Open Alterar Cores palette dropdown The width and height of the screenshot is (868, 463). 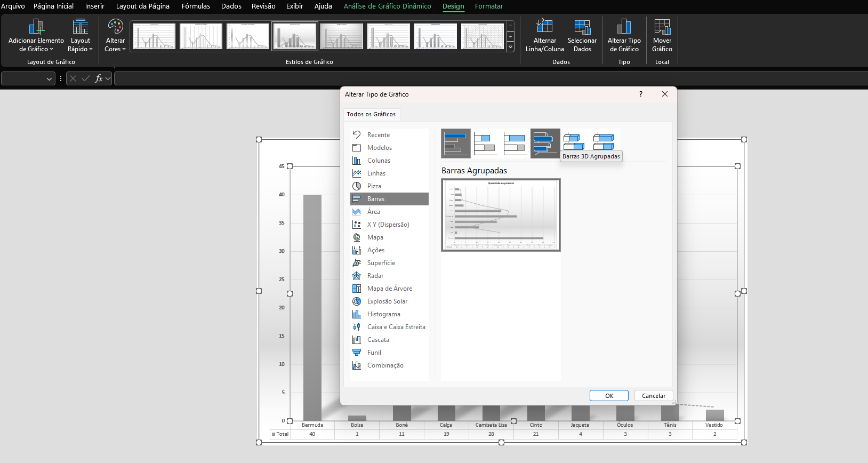[x=115, y=35]
